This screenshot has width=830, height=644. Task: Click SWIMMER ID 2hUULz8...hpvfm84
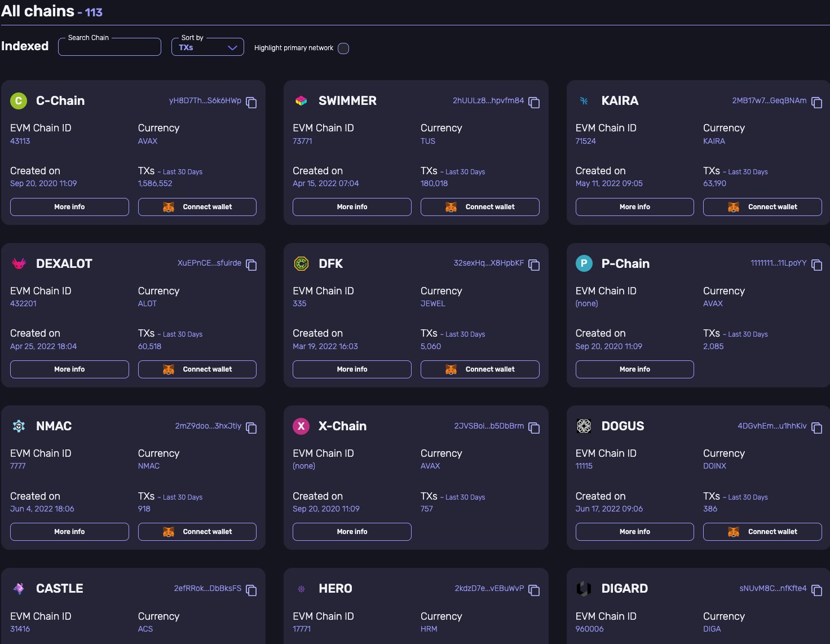pyautogui.click(x=488, y=101)
